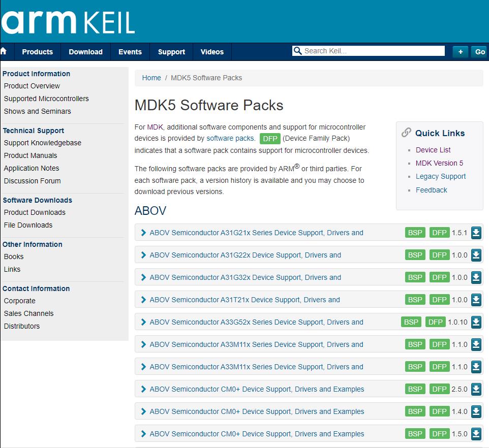Download CM0+ pack version 2.5.0
This screenshot has width=489, height=448.
pyautogui.click(x=476, y=389)
